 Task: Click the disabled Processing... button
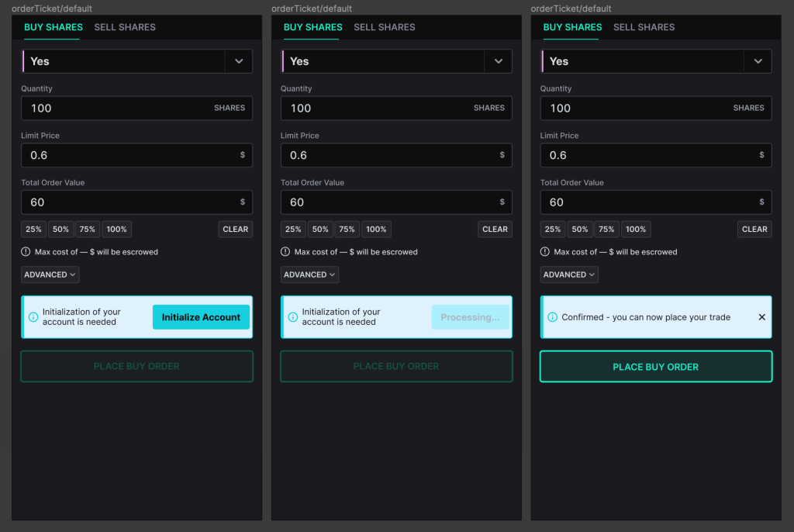[470, 317]
